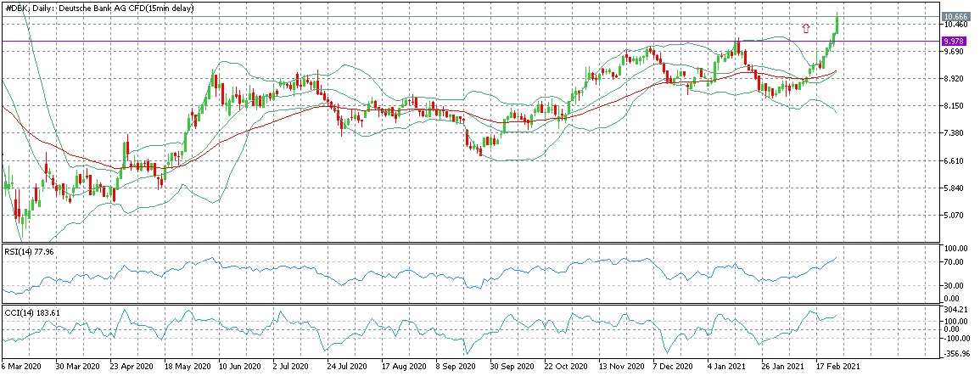
Task: Click the 17 Feb 2021 date label
Action: click(x=837, y=368)
